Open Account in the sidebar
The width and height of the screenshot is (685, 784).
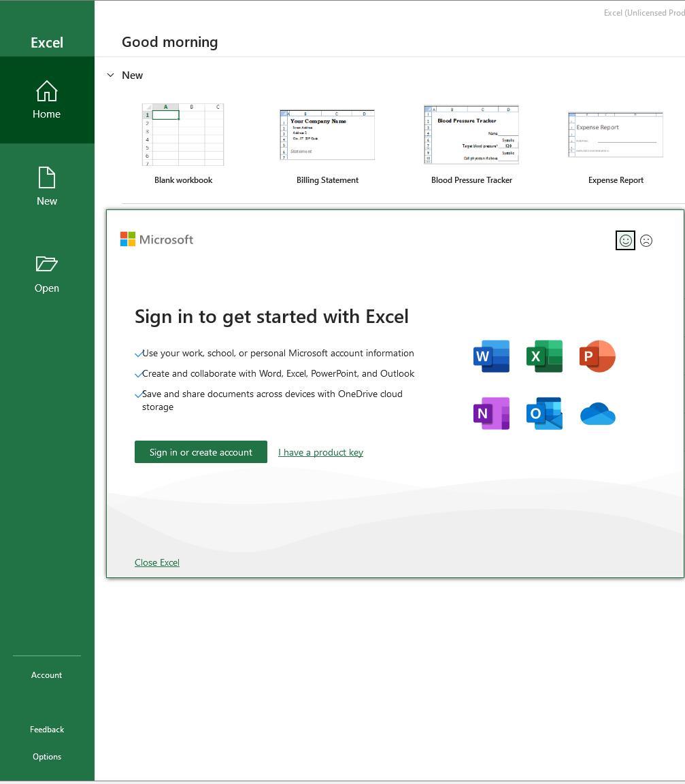coord(46,675)
